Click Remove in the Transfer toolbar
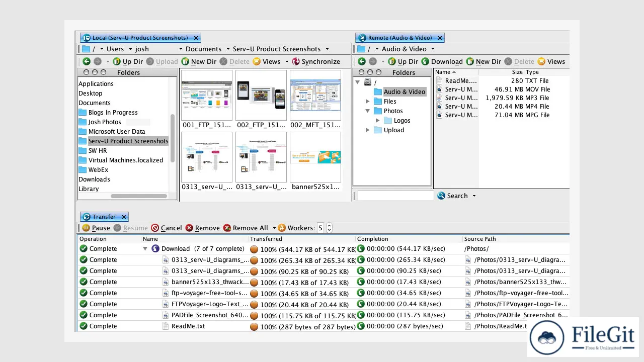 tap(202, 228)
